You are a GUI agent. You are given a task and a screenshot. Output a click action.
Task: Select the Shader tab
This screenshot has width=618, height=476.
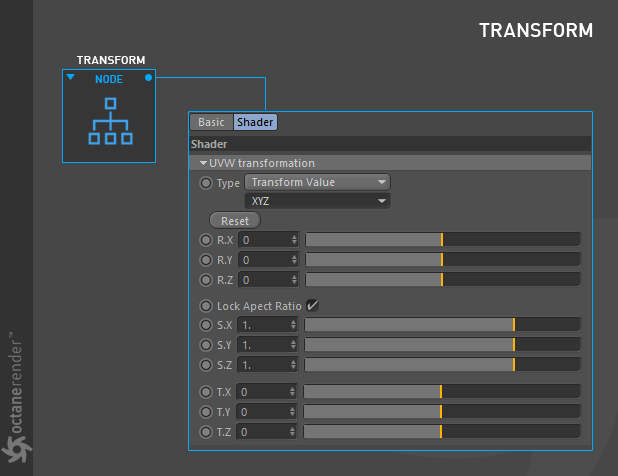[255, 122]
